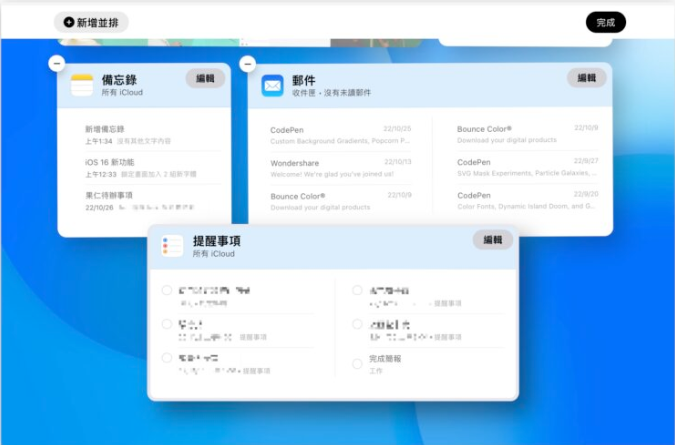Click the 提醒事項 tile title
The width and height of the screenshot is (675, 445).
point(217,241)
